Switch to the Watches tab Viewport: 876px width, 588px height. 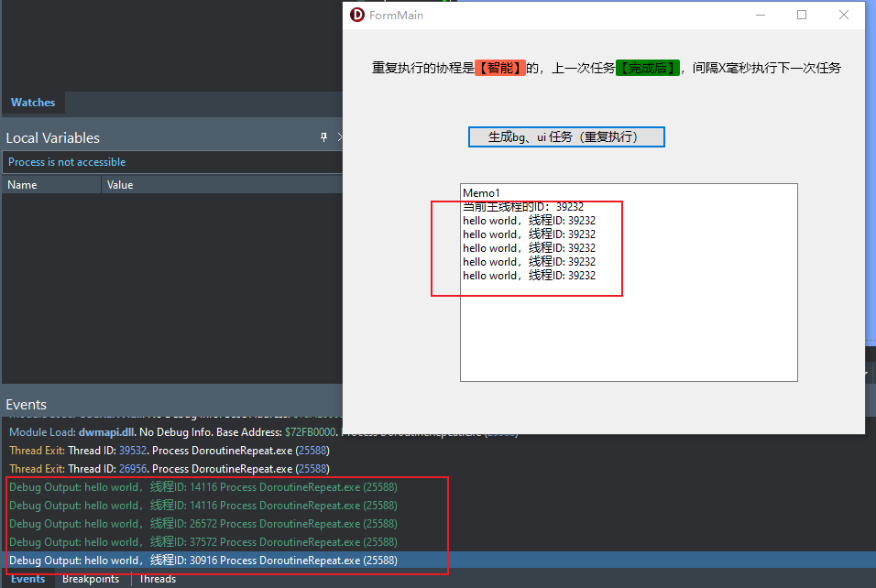pos(33,103)
